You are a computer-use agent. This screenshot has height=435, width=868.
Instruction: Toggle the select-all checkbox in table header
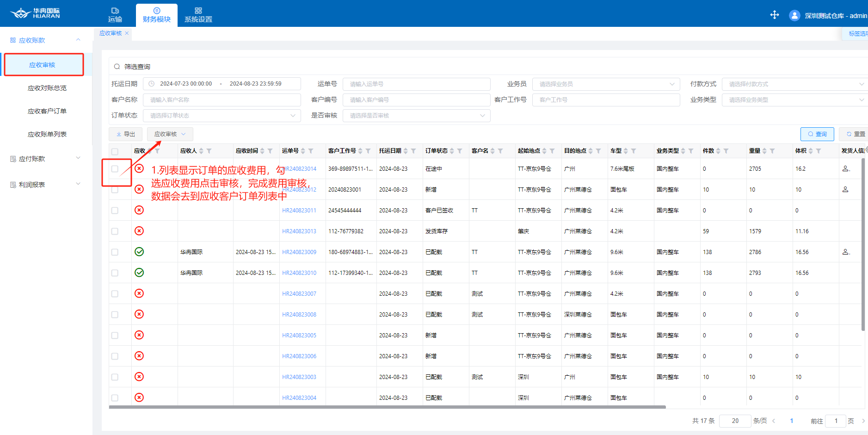(115, 151)
